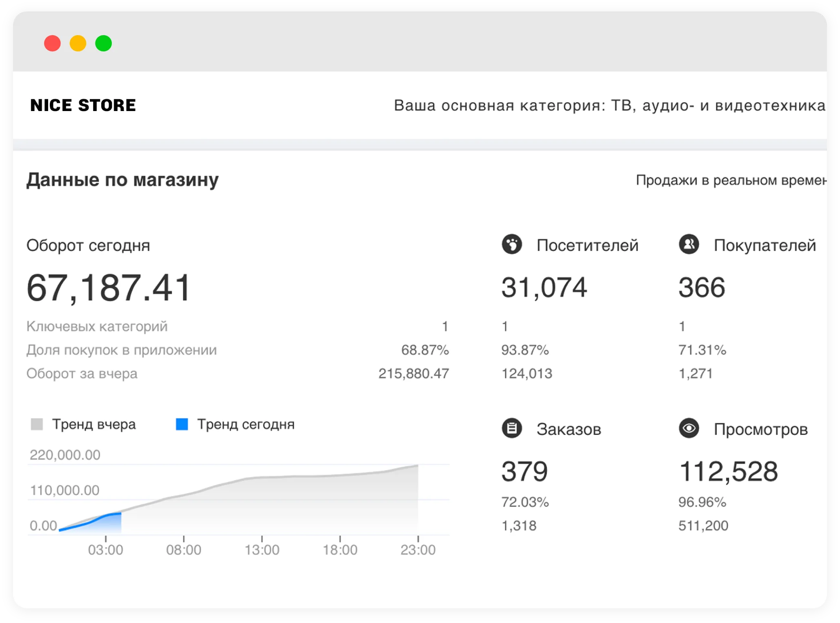Screen dimensions: 840x623
Task: Click the visitors footprint icon
Action: tap(512, 245)
